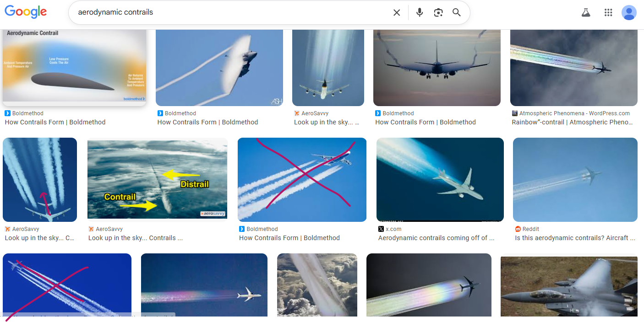Screen dimensions: 644x322
Task: Start a voice search with microphone
Action: [419, 12]
